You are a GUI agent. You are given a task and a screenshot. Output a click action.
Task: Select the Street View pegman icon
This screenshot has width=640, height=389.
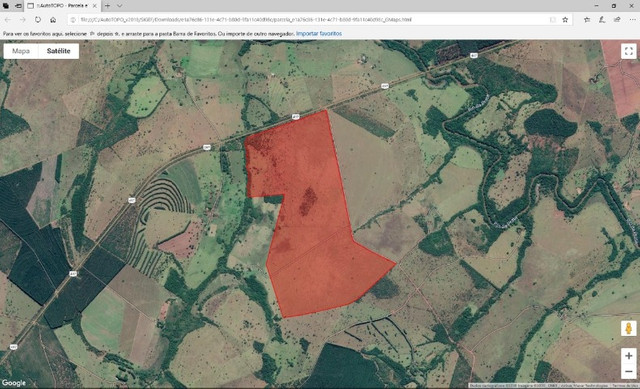click(629, 328)
